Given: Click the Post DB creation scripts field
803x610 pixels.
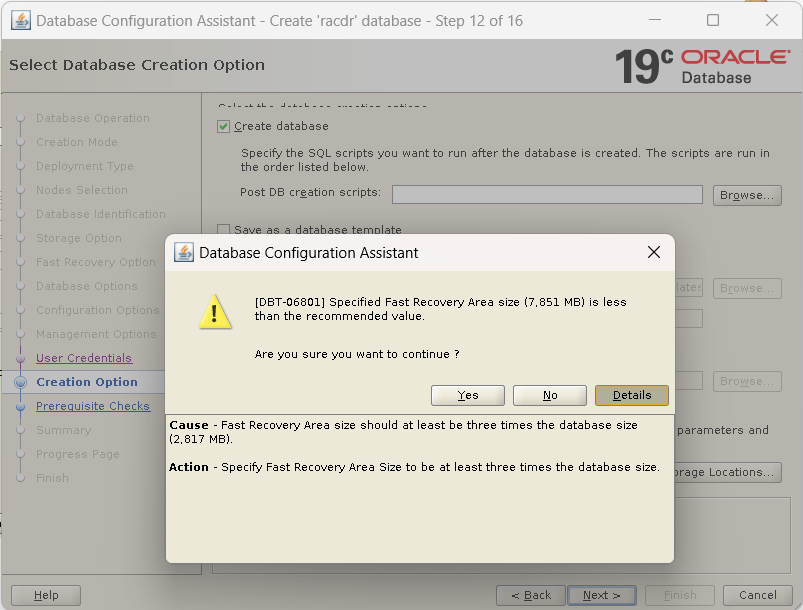Looking at the screenshot, I should 547,195.
